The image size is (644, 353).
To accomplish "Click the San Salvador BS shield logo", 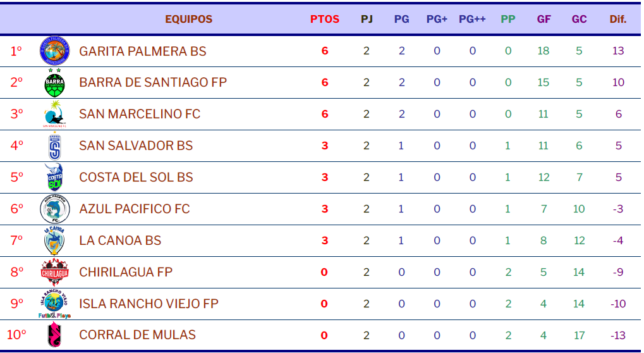I will (x=54, y=146).
